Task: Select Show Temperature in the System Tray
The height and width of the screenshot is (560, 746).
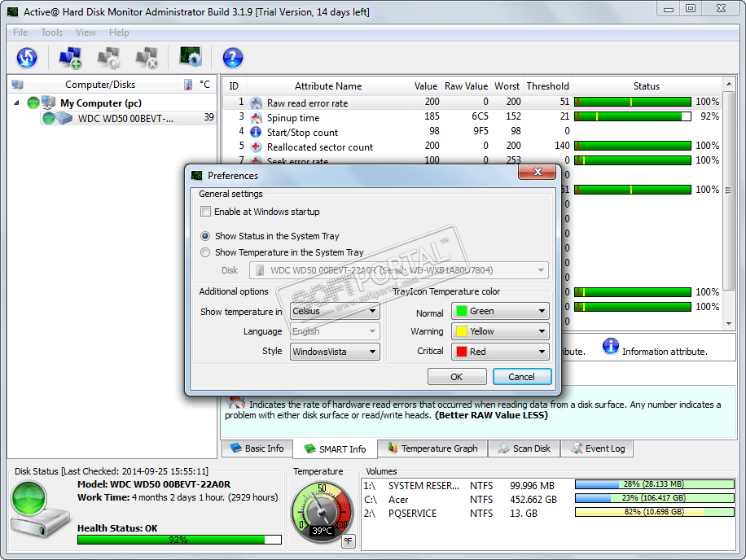Action: tap(205, 252)
